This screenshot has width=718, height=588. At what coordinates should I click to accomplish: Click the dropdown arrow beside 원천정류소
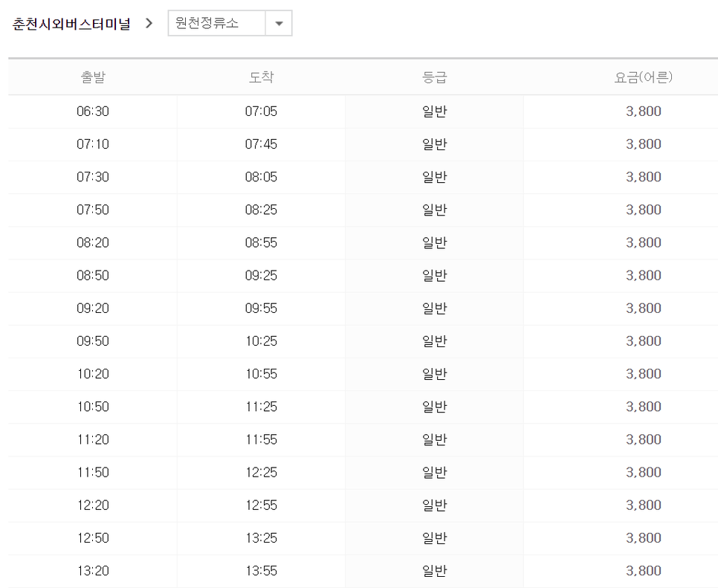(x=279, y=23)
